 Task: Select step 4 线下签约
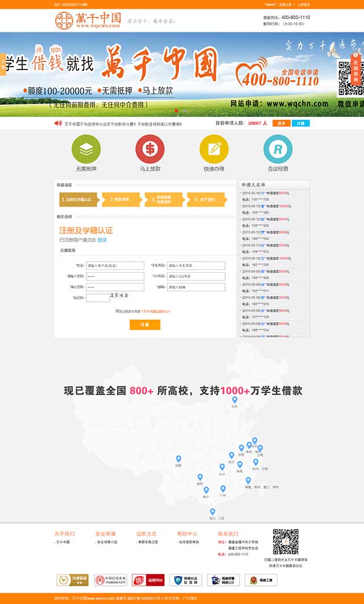point(206,200)
